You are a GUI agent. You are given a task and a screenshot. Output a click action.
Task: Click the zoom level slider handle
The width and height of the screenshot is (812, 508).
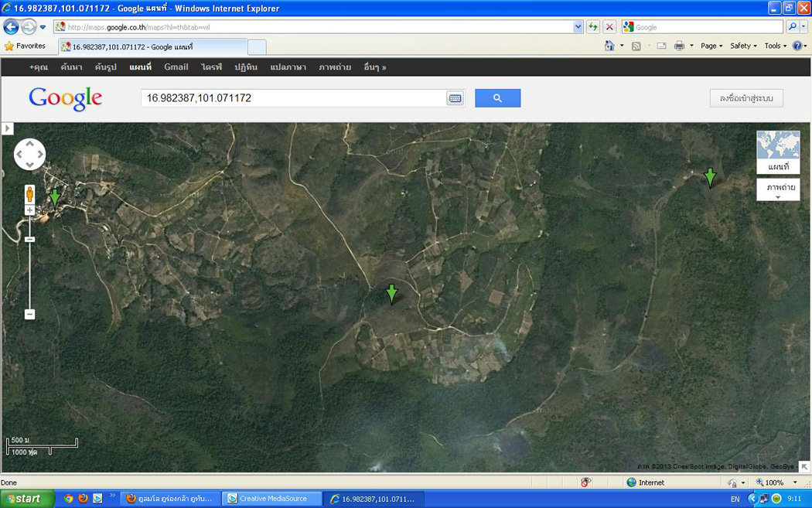(29, 239)
